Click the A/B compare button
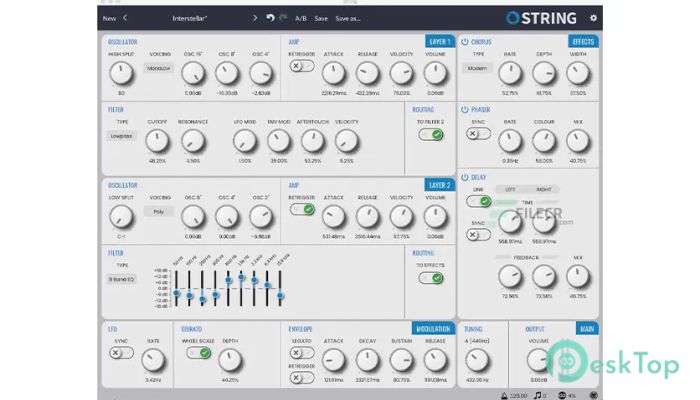This screenshot has width=700, height=400. (301, 18)
